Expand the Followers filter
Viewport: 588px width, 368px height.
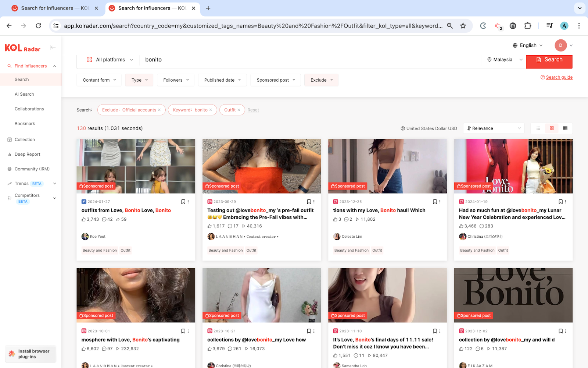pos(176,80)
